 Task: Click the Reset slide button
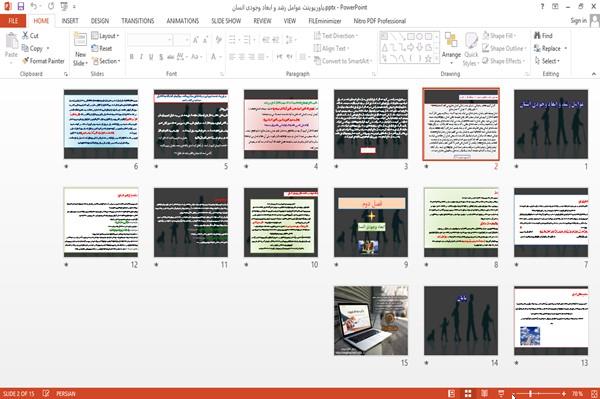102,49
